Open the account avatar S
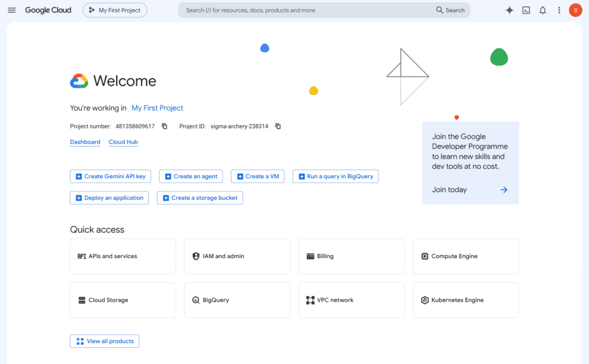Viewport: 589px width, 364px height. point(575,10)
